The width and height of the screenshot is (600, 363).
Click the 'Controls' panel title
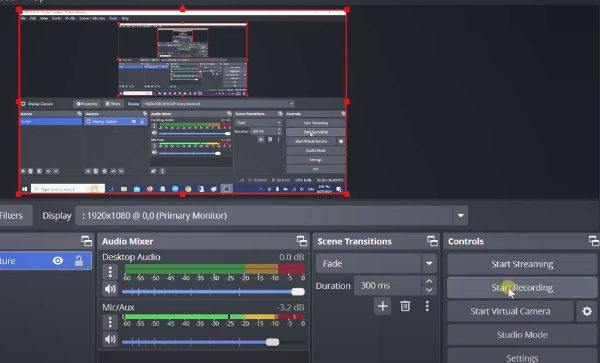click(x=466, y=241)
